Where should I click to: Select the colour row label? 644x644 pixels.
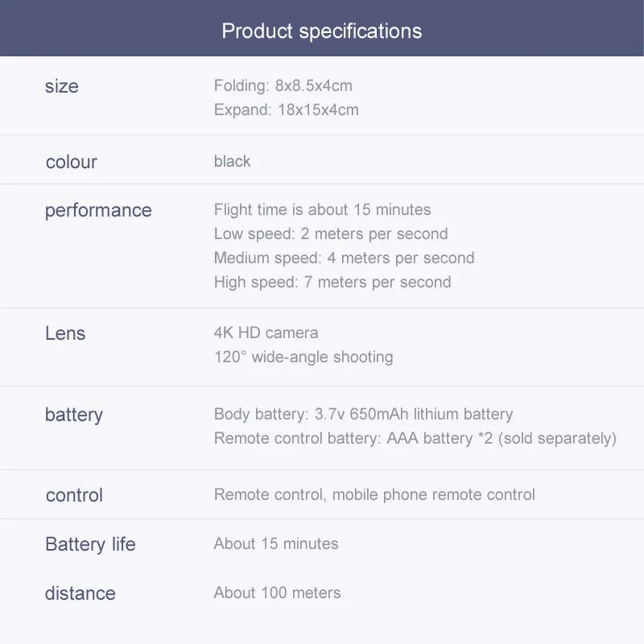(71, 162)
